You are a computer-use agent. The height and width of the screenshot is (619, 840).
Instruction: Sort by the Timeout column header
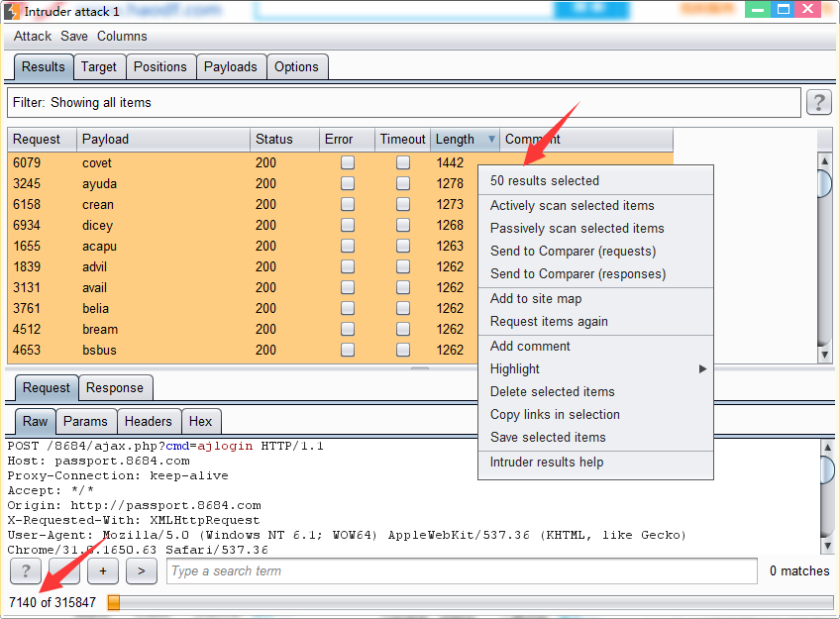point(402,140)
